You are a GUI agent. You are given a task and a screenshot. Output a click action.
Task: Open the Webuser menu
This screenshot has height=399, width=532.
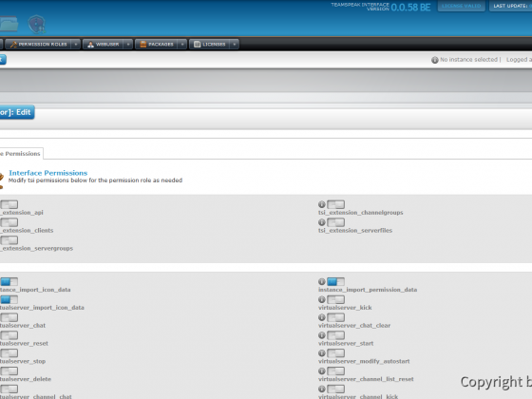click(104, 44)
